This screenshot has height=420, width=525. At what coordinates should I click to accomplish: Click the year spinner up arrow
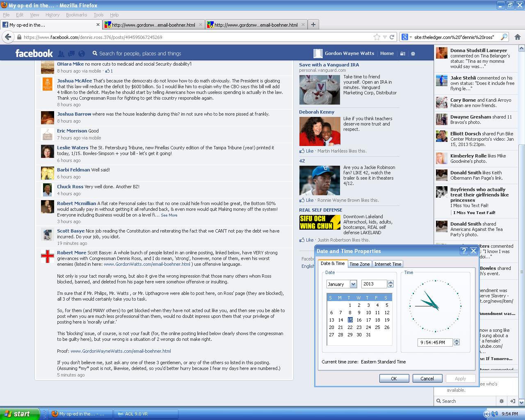coord(390,282)
